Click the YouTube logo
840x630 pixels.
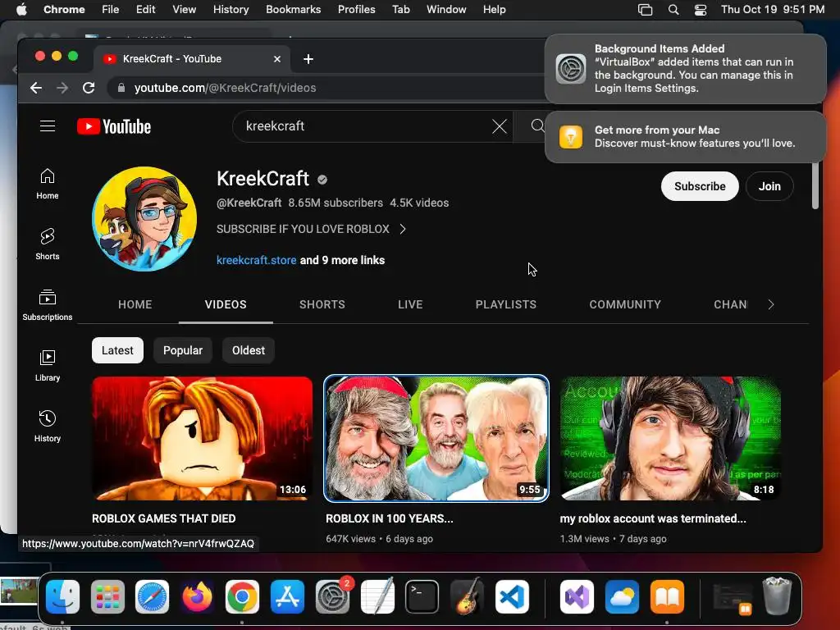(x=114, y=126)
